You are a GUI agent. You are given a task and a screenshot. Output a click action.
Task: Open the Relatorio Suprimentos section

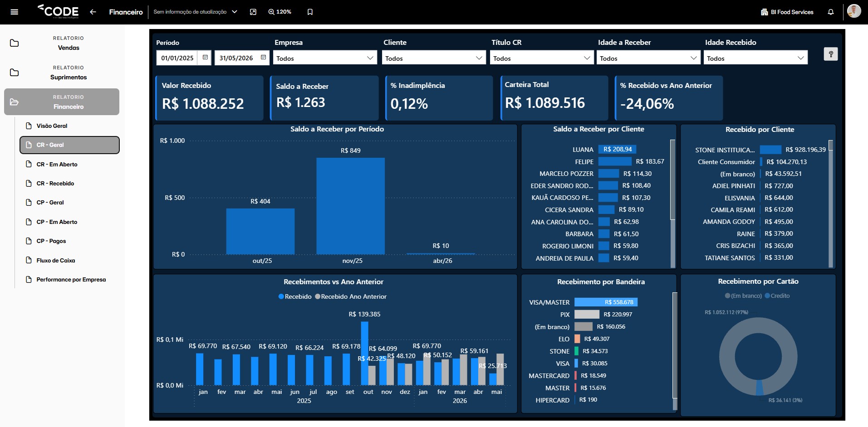click(x=62, y=73)
